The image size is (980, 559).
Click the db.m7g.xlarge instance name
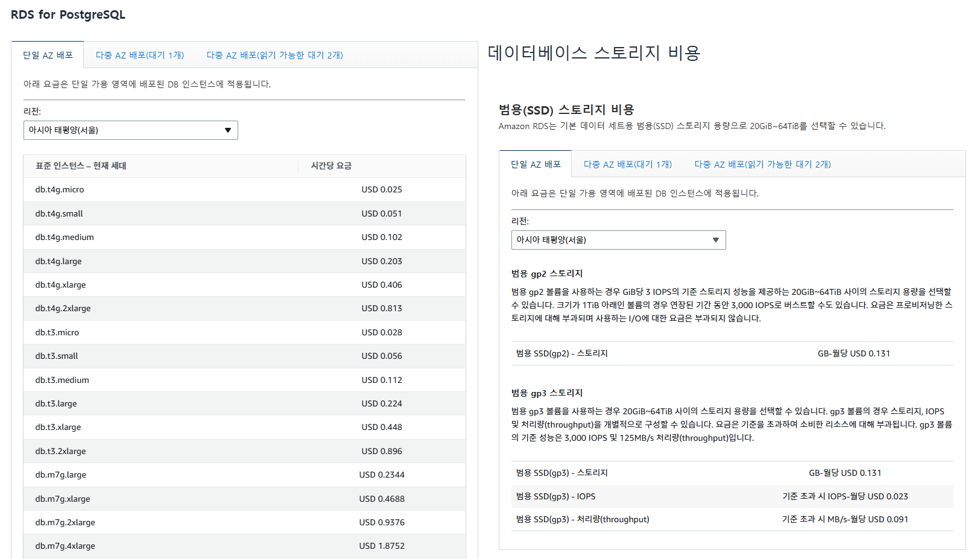[63, 499]
